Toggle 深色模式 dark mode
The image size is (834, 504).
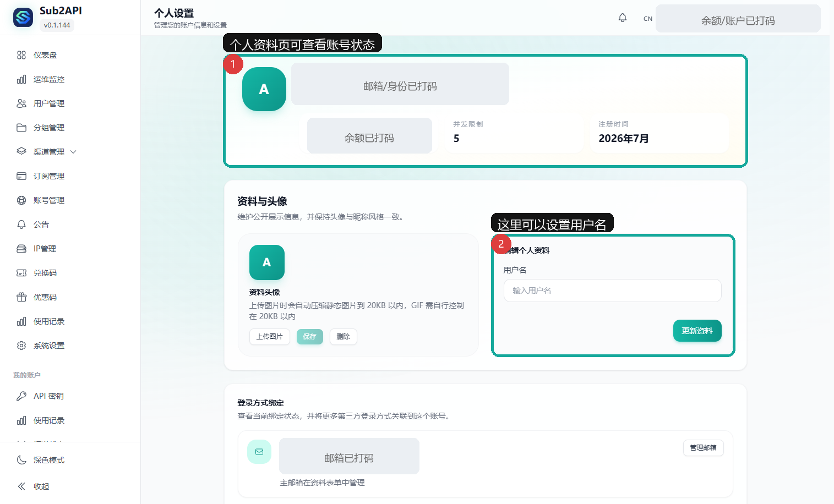(70, 460)
